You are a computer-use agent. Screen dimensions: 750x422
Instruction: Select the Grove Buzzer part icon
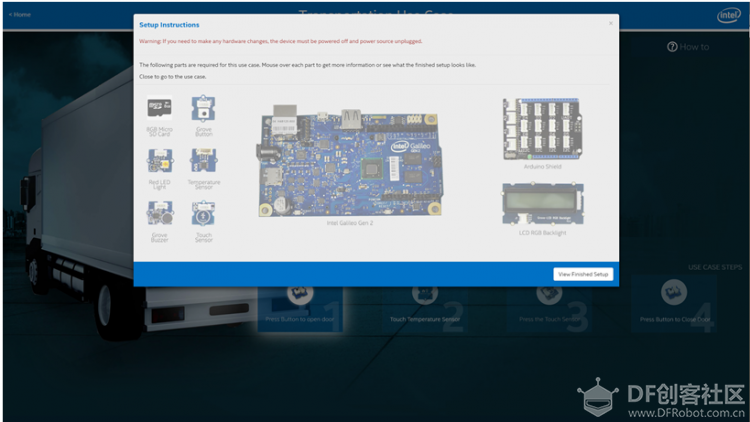tap(160, 213)
